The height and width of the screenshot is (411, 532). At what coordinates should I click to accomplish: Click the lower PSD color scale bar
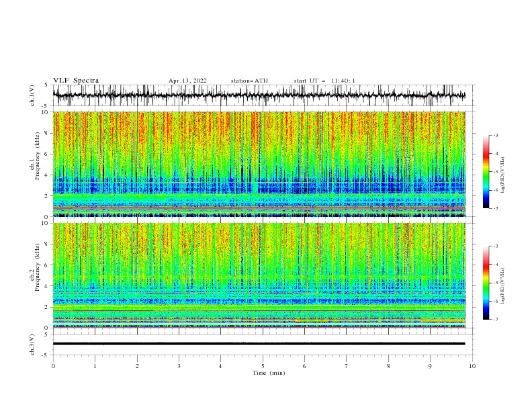[x=486, y=283]
